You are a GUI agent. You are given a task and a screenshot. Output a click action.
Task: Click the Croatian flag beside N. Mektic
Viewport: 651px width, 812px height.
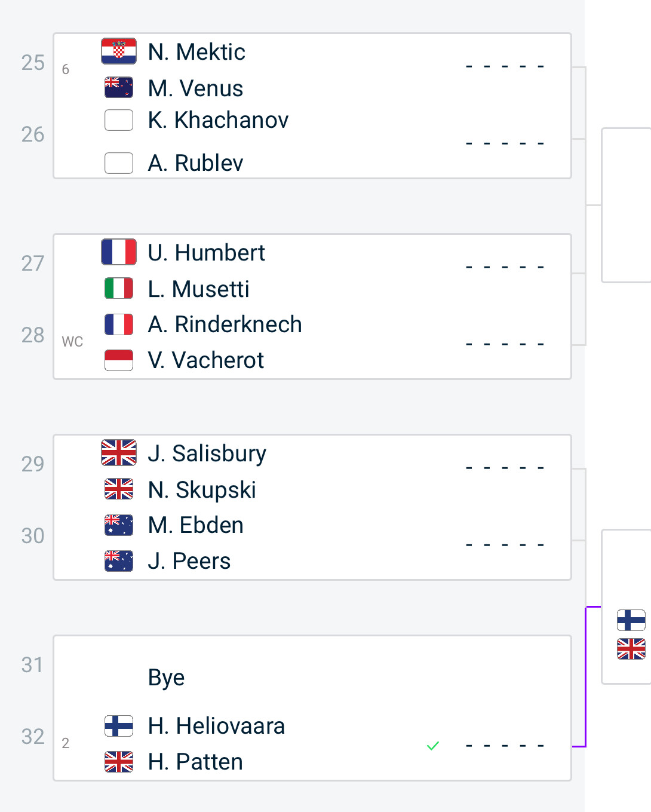tap(119, 51)
